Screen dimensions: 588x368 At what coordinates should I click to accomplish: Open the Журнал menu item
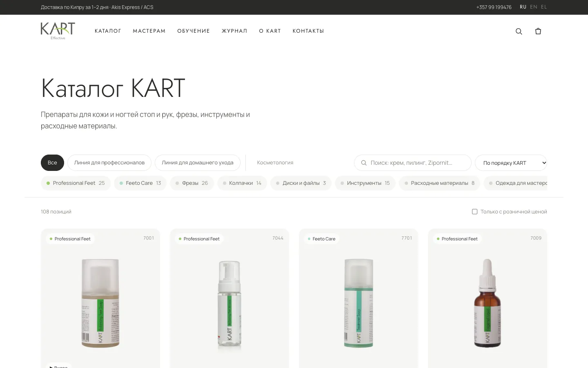(x=234, y=31)
